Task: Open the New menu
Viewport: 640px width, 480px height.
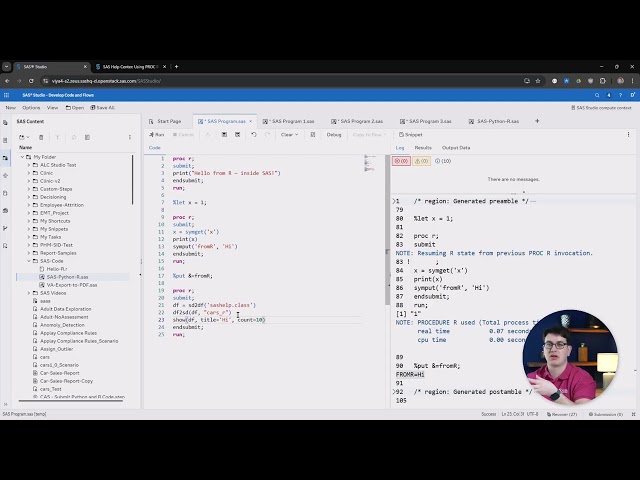Action: pyautogui.click(x=11, y=108)
